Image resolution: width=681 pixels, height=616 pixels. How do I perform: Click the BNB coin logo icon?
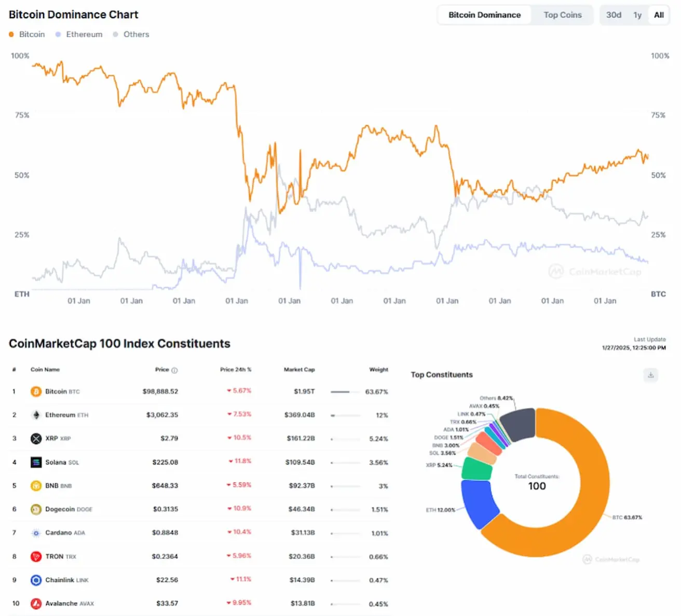(36, 486)
